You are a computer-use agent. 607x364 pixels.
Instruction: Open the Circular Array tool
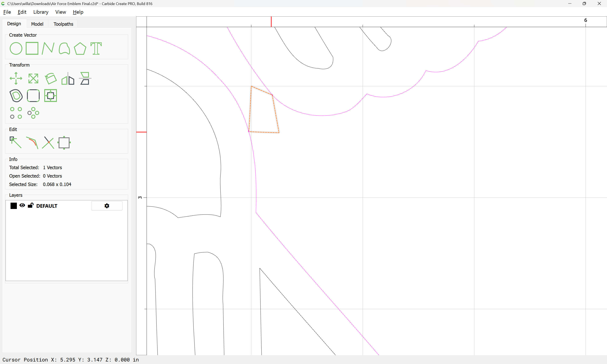(33, 113)
